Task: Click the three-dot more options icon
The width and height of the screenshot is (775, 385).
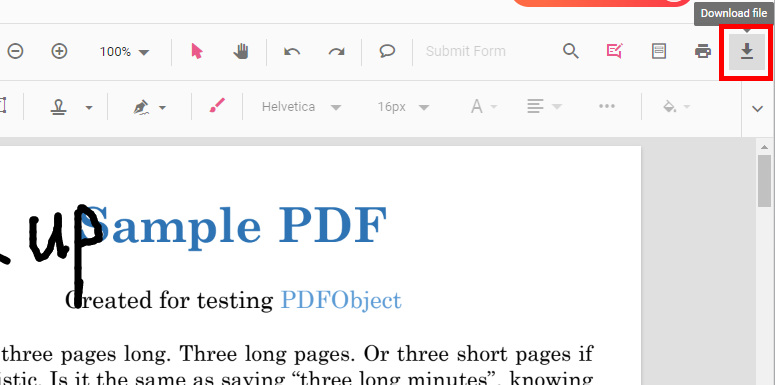Action: pos(606,106)
